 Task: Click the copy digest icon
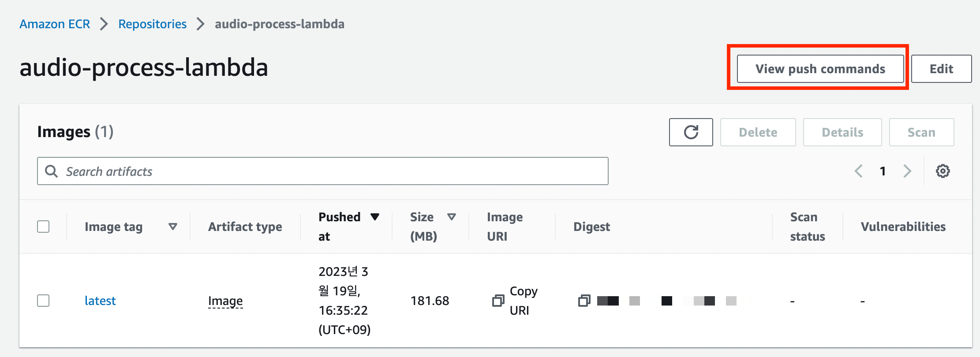tap(584, 301)
